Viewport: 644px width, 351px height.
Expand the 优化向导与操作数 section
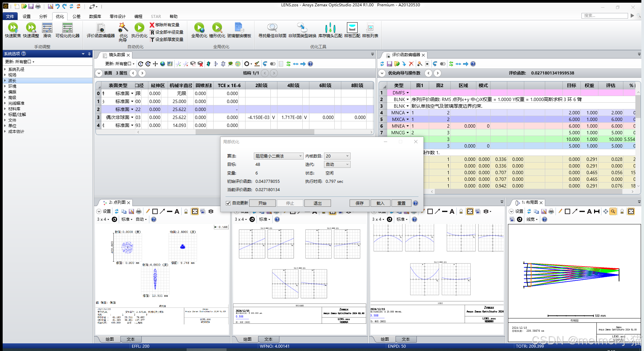(x=382, y=73)
